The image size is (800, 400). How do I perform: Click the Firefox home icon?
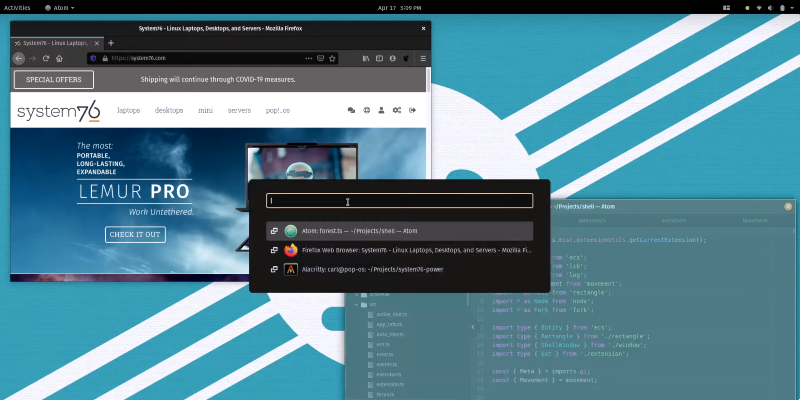point(61,59)
